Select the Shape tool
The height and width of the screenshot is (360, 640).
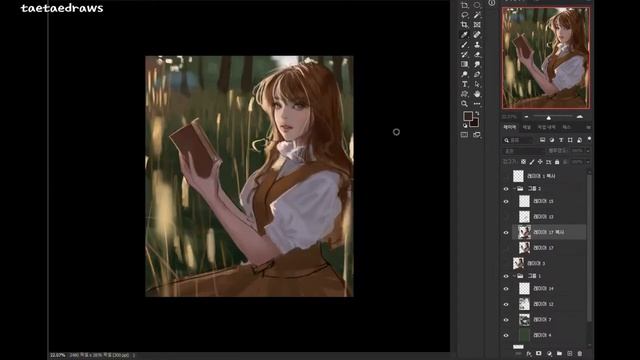click(x=464, y=94)
